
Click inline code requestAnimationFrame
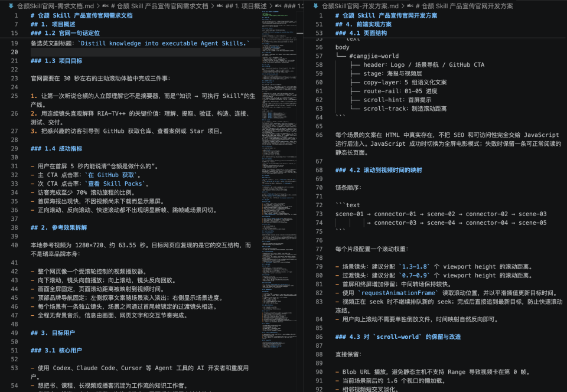(398, 293)
